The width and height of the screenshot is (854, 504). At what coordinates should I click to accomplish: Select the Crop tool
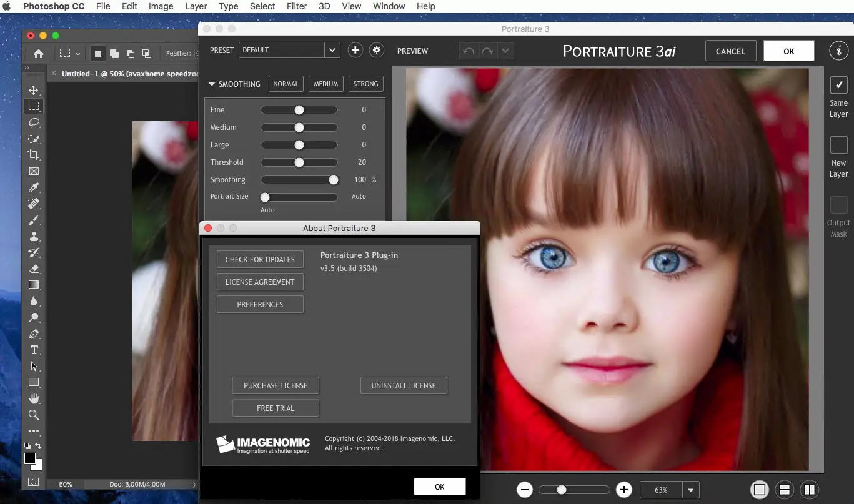[34, 155]
